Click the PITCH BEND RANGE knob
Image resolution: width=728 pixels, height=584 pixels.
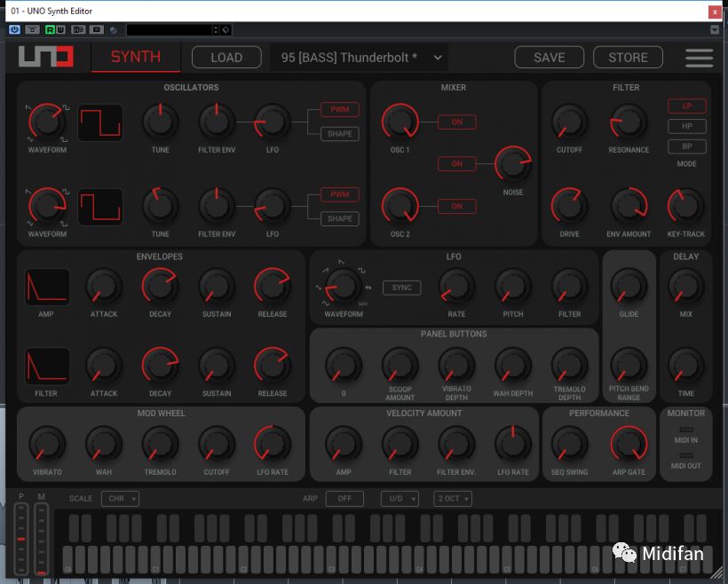pyautogui.click(x=629, y=366)
